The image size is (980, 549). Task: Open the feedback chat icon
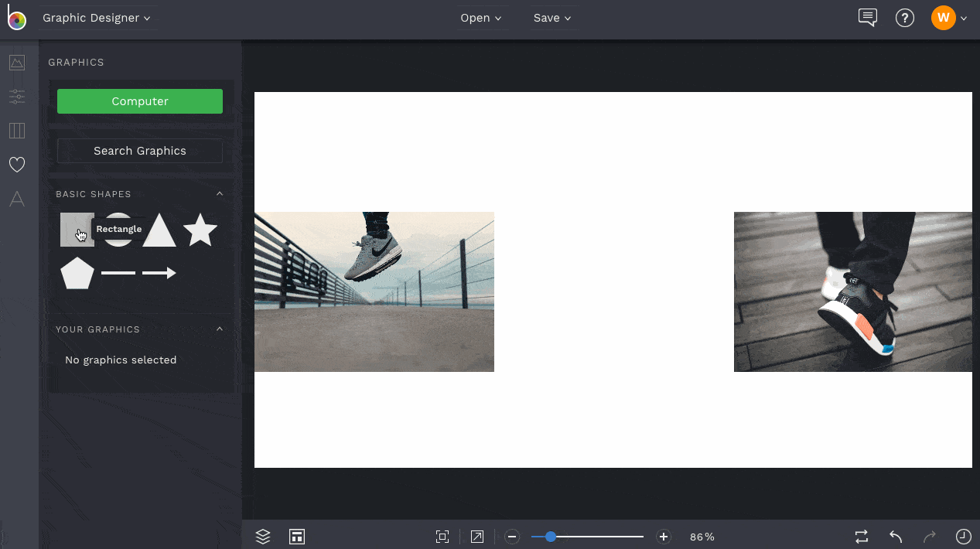pyautogui.click(x=868, y=18)
